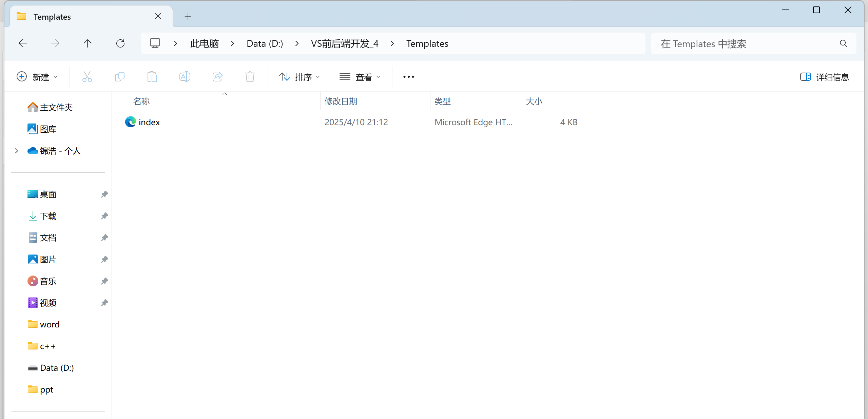Click the Delete trash icon
This screenshot has width=868, height=419.
(250, 77)
